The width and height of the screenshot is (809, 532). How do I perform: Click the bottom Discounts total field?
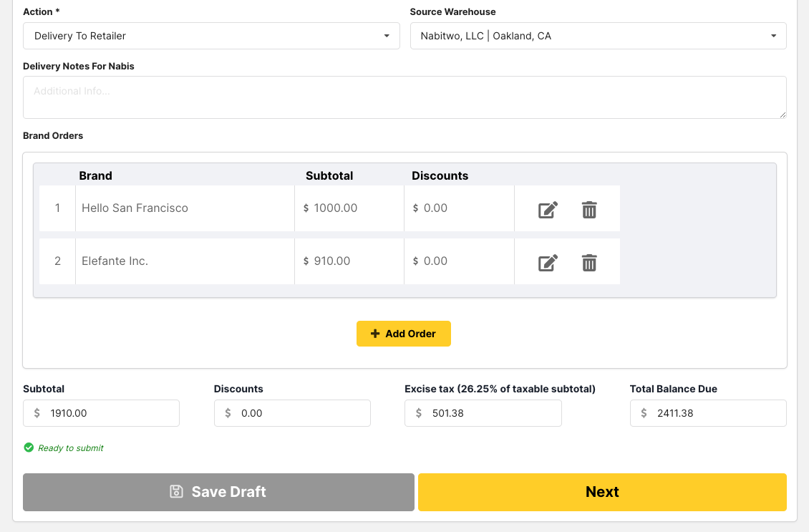pos(292,413)
